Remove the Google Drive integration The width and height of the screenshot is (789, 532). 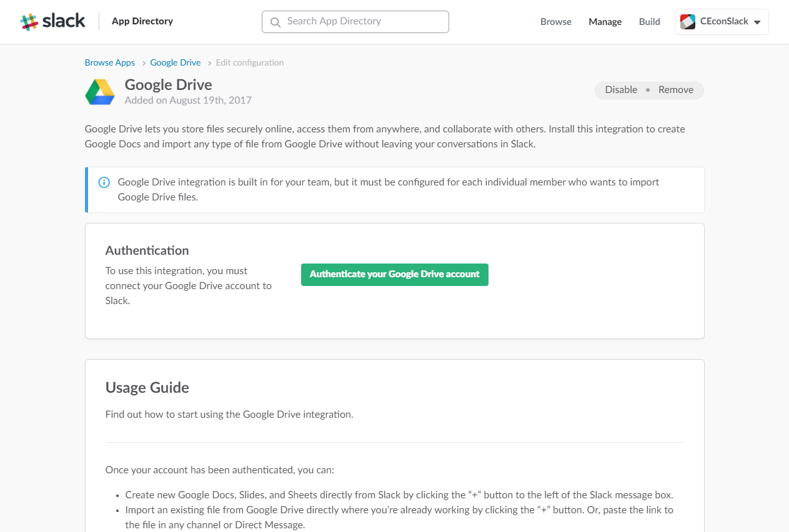click(676, 90)
